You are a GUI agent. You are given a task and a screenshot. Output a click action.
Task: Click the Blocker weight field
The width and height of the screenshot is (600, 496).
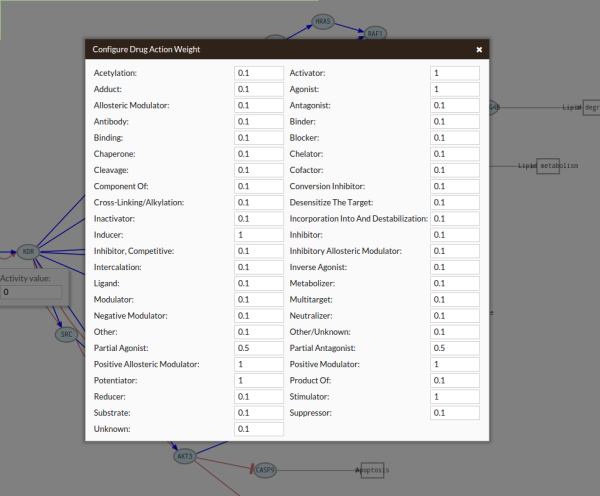pyautogui.click(x=455, y=138)
